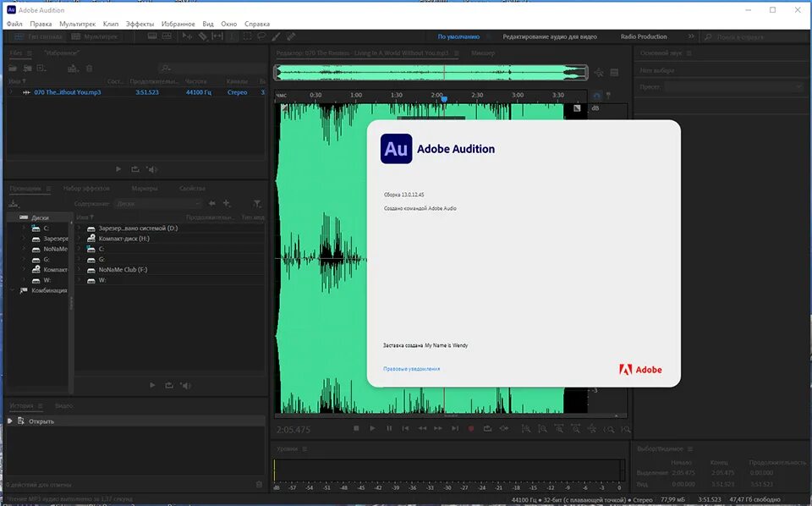Click the overview waveform navigator bar
812x506 pixels.
[431, 73]
